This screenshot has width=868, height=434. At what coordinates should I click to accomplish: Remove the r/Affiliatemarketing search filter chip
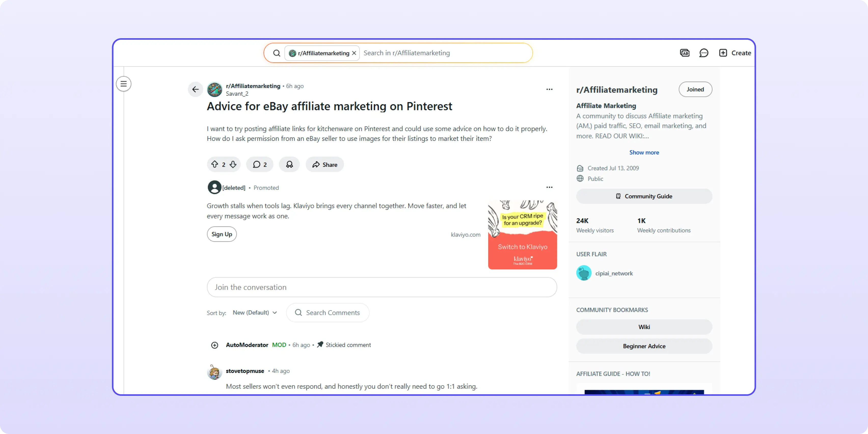354,53
